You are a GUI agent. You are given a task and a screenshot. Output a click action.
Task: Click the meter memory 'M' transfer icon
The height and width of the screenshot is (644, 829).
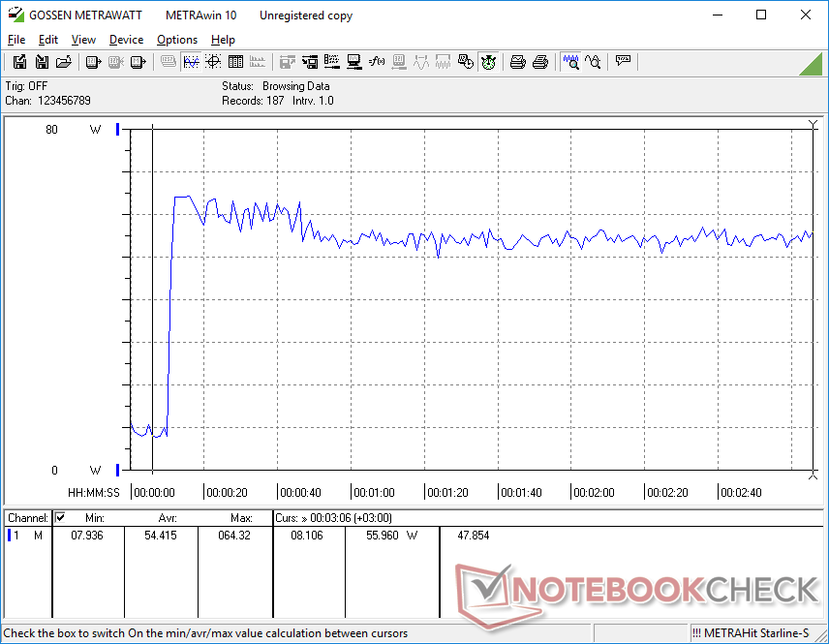(138, 62)
